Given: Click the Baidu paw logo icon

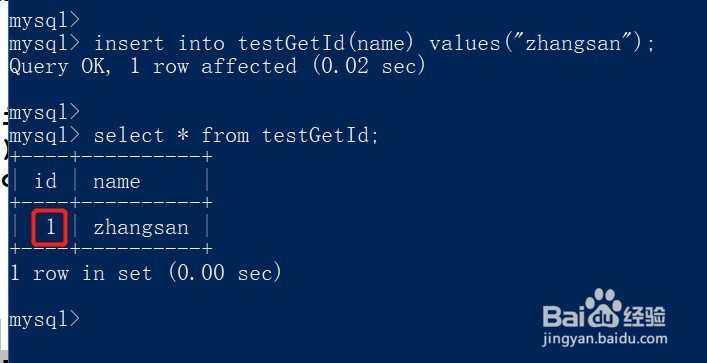Looking at the screenshot, I should point(603,308).
